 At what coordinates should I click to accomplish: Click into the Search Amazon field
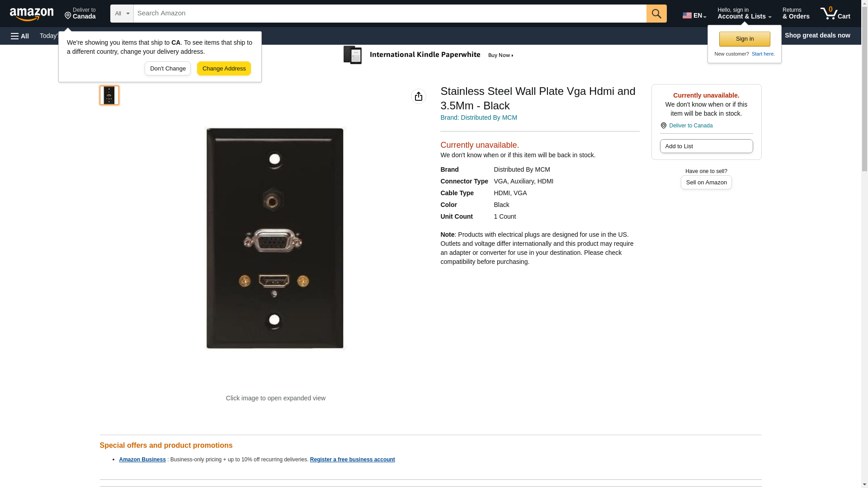click(390, 14)
